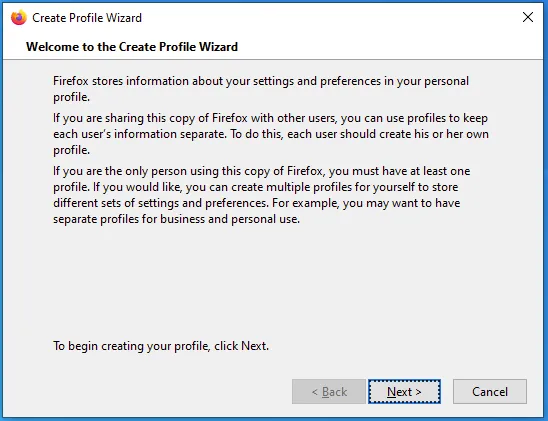Screen dimensions: 548x421
Task: Click the phrase "business and personal use"
Action: 230,219
